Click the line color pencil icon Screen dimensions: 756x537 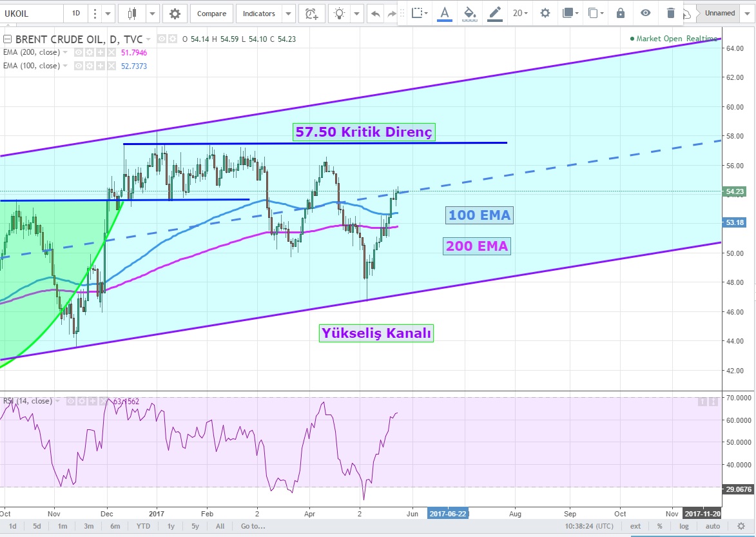[x=494, y=13]
